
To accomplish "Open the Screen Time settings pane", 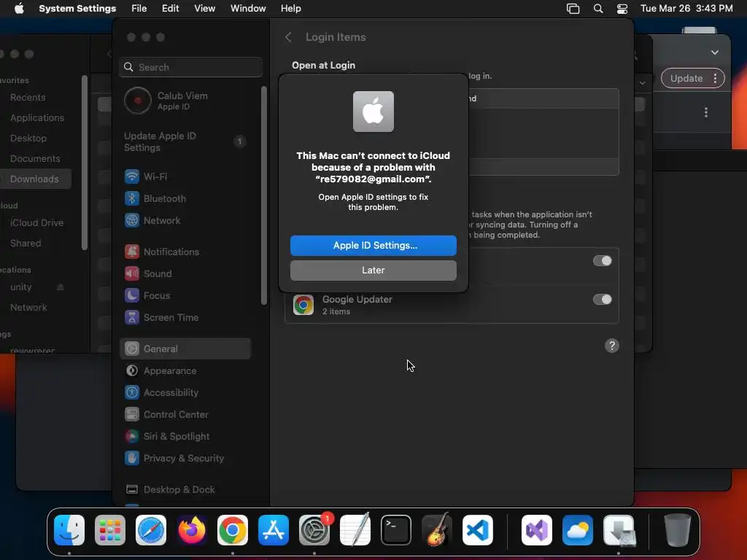I will [186, 318].
